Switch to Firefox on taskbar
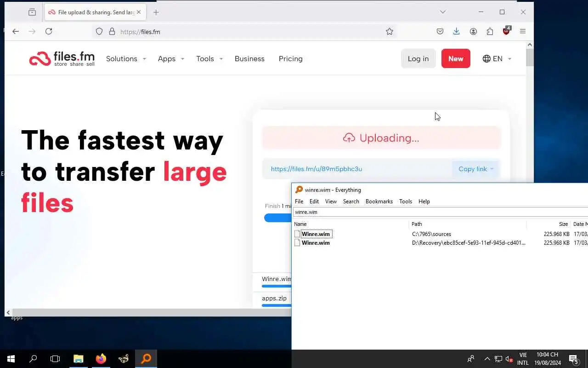 pos(101,359)
